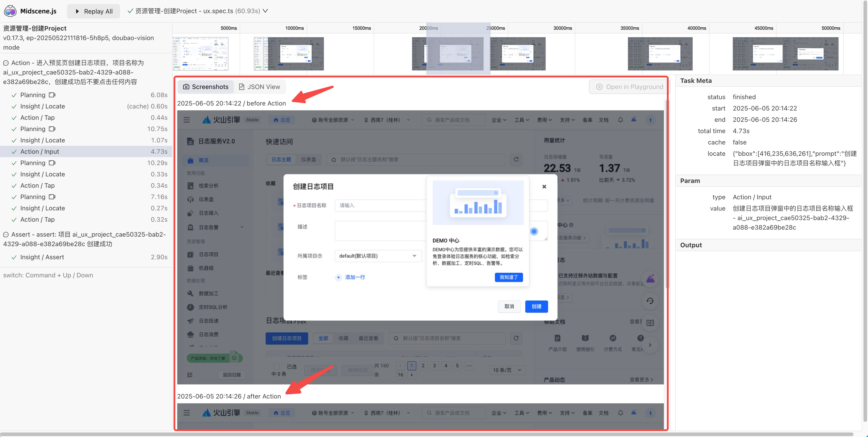
Task: Tick the 已选 checkbox in table footer
Action: 277,366
